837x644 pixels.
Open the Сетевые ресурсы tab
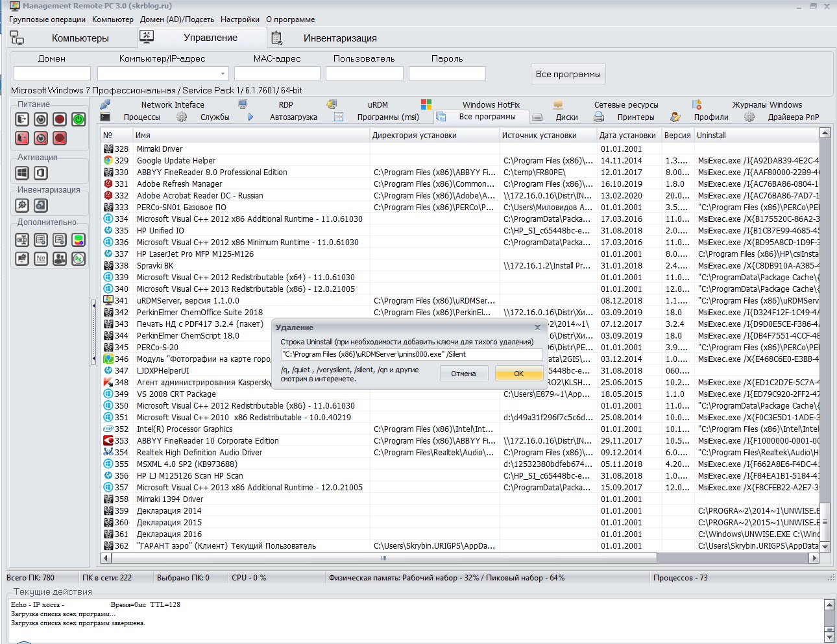626,104
